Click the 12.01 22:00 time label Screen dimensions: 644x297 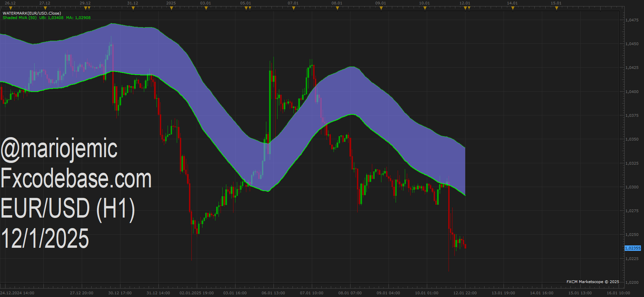tap(465, 293)
